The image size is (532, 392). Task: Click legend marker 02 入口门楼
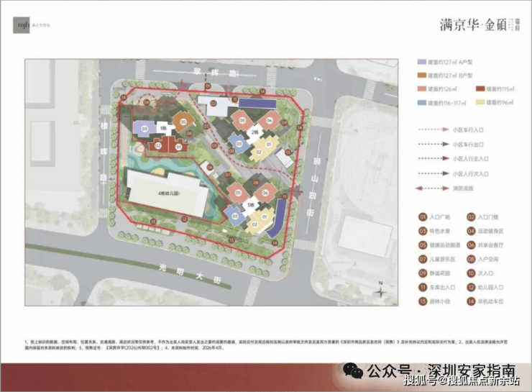472,217
